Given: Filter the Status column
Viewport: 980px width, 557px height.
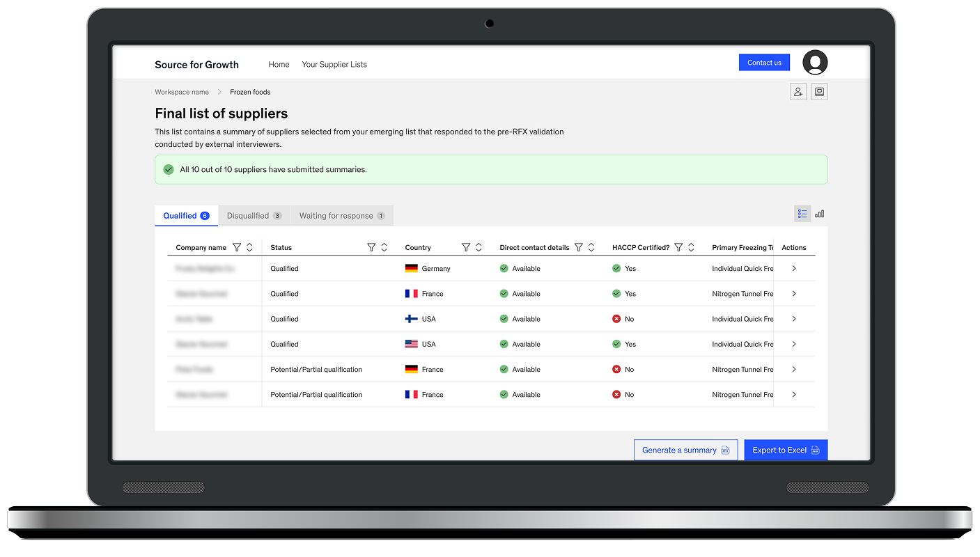Looking at the screenshot, I should [371, 247].
